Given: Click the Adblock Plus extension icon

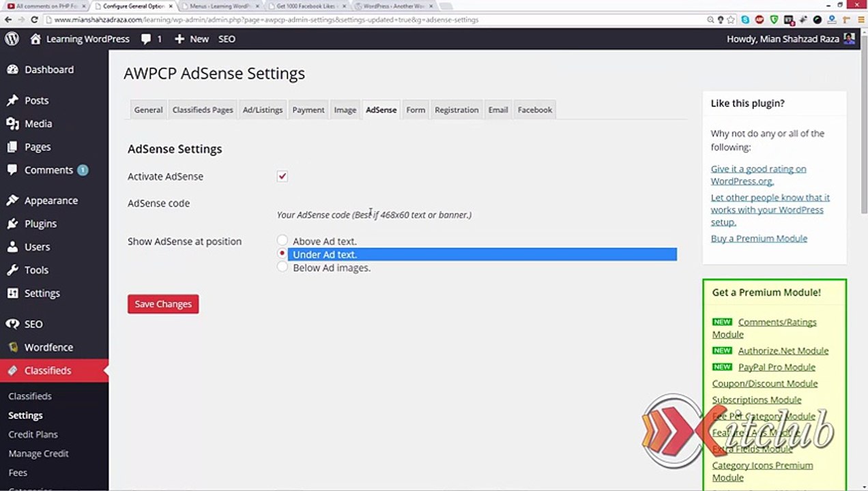Looking at the screenshot, I should coord(759,20).
